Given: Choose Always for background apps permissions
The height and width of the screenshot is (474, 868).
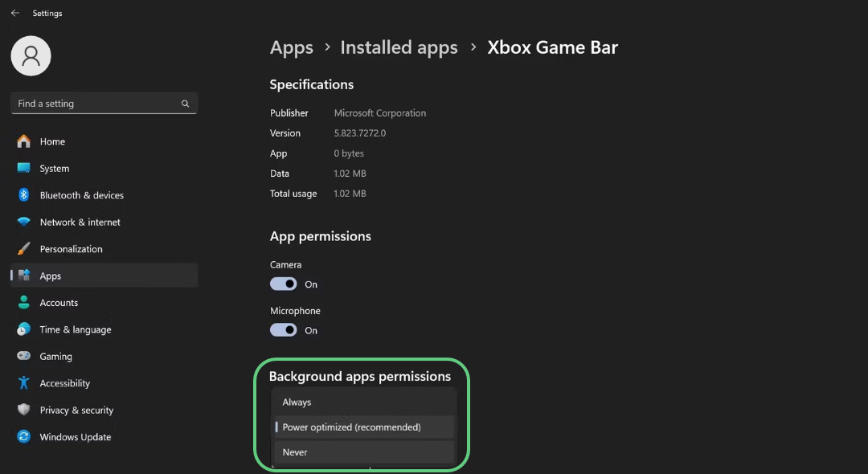Looking at the screenshot, I should (363, 402).
